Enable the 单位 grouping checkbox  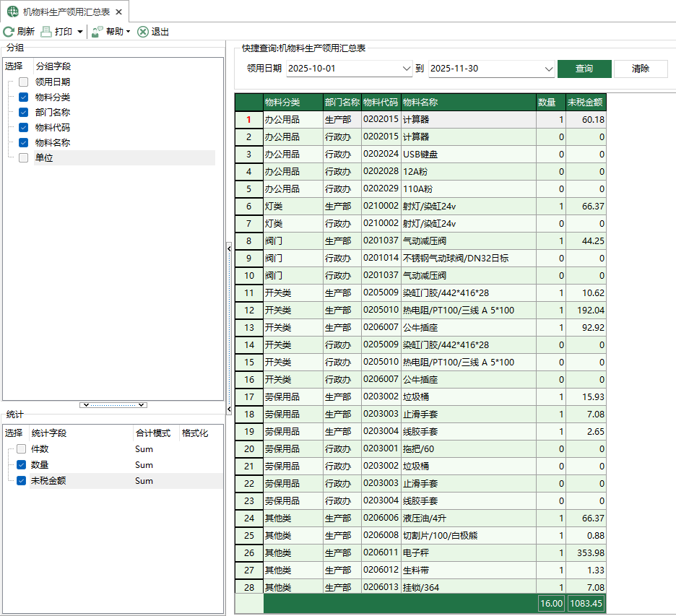click(x=24, y=157)
